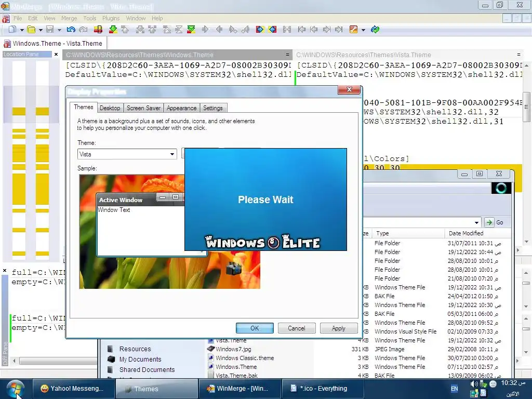
Task: Click the volume speaker icon in system tray
Action: click(474, 384)
